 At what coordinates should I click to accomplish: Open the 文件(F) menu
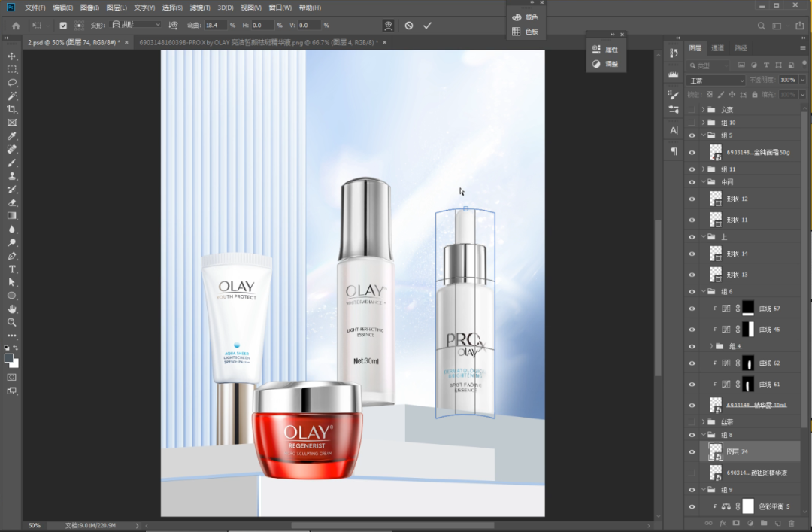pyautogui.click(x=35, y=8)
